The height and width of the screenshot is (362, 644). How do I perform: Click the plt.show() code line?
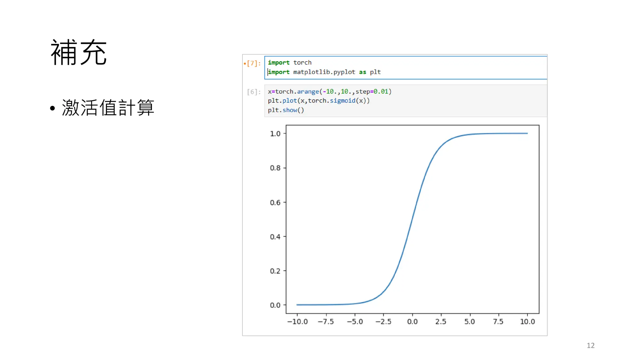[x=286, y=110]
